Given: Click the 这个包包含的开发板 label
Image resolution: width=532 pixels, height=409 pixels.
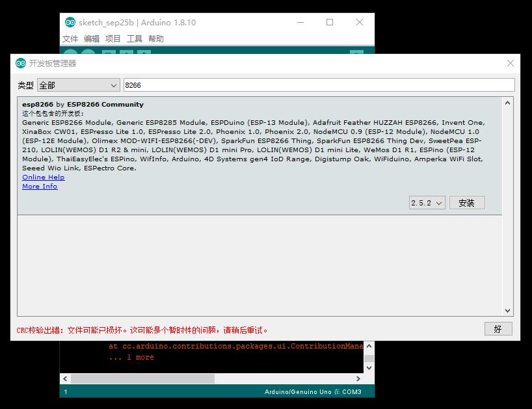Looking at the screenshot, I should tap(53, 113).
